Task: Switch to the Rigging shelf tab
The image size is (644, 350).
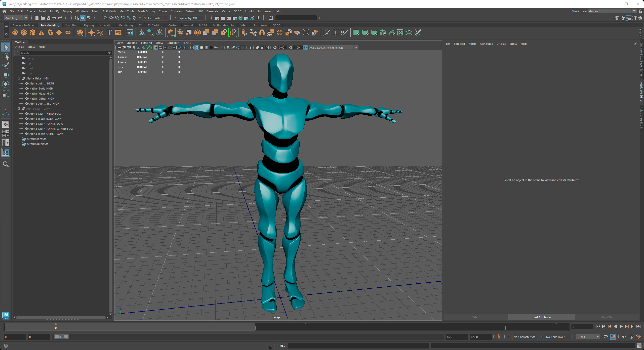Action: click(x=89, y=25)
